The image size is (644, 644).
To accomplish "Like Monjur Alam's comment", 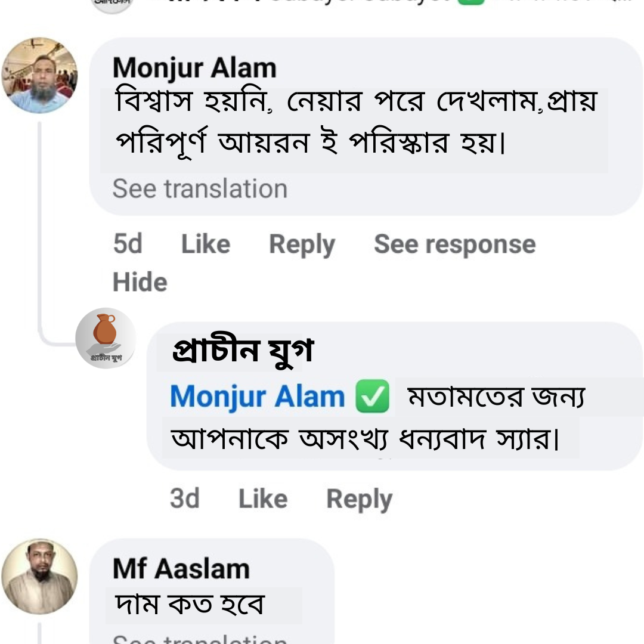I will click(x=206, y=243).
